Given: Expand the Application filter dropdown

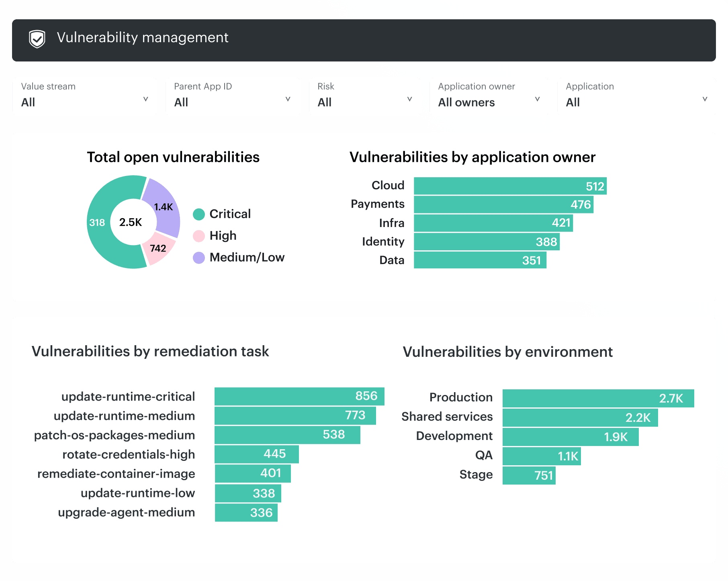Looking at the screenshot, I should 636,96.
